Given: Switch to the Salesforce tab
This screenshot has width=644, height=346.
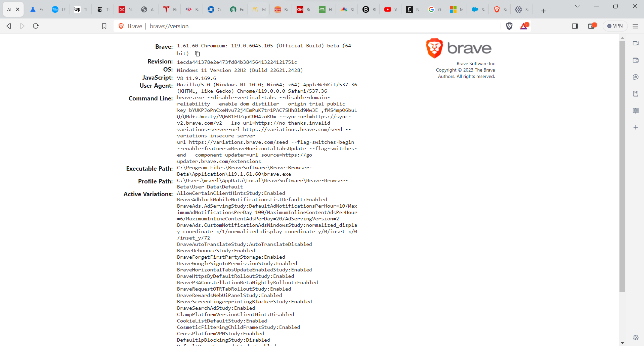Looking at the screenshot, I should [478, 9].
